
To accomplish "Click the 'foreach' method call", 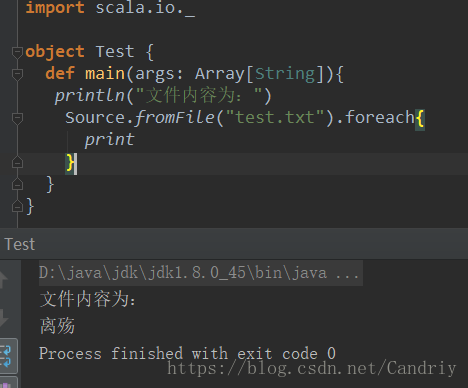I will (x=380, y=117).
